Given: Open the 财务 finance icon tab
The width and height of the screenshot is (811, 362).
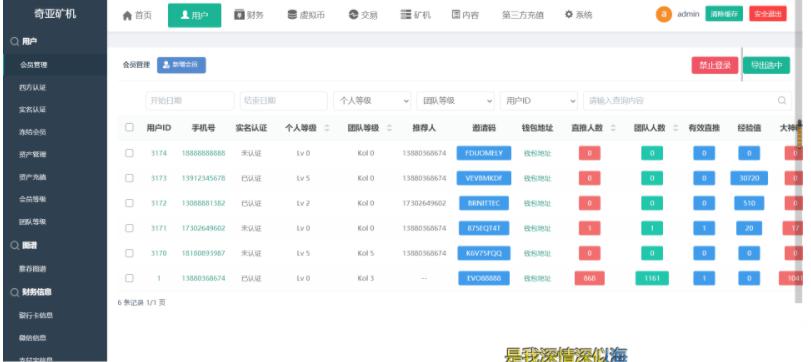Looking at the screenshot, I should (239, 15).
